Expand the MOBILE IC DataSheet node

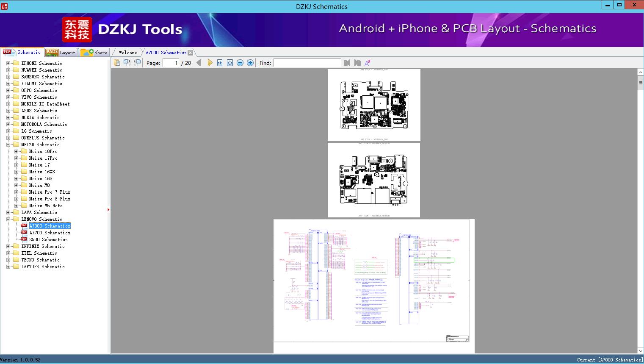[x=8, y=104]
